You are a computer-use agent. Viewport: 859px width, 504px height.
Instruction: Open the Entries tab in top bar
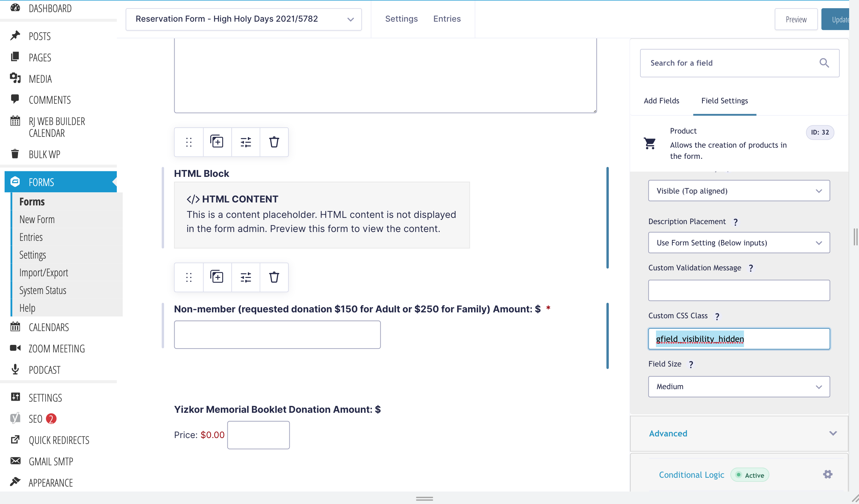coord(447,19)
